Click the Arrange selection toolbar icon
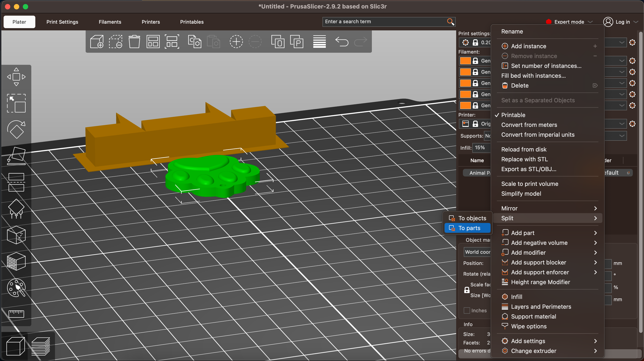The height and width of the screenshot is (361, 644). pos(172,42)
